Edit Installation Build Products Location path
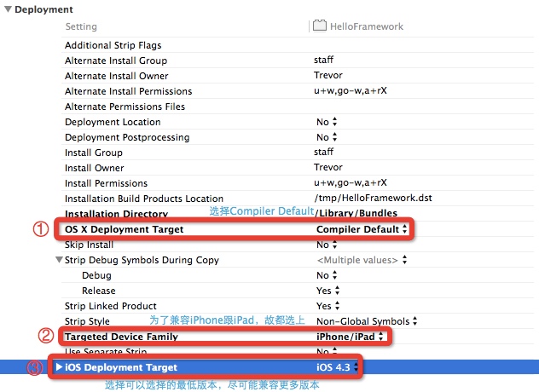This screenshot has height=392, width=539. coord(373,198)
